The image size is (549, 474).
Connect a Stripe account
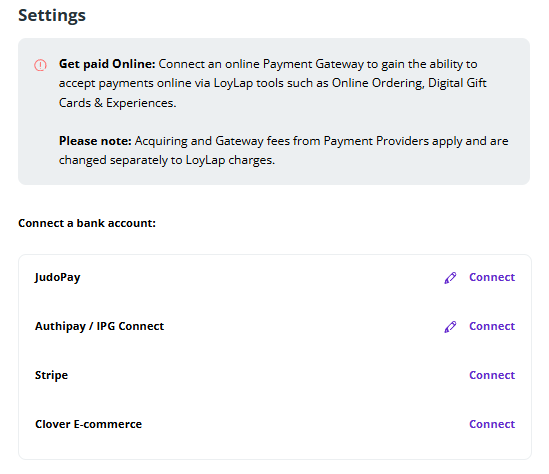tap(492, 375)
